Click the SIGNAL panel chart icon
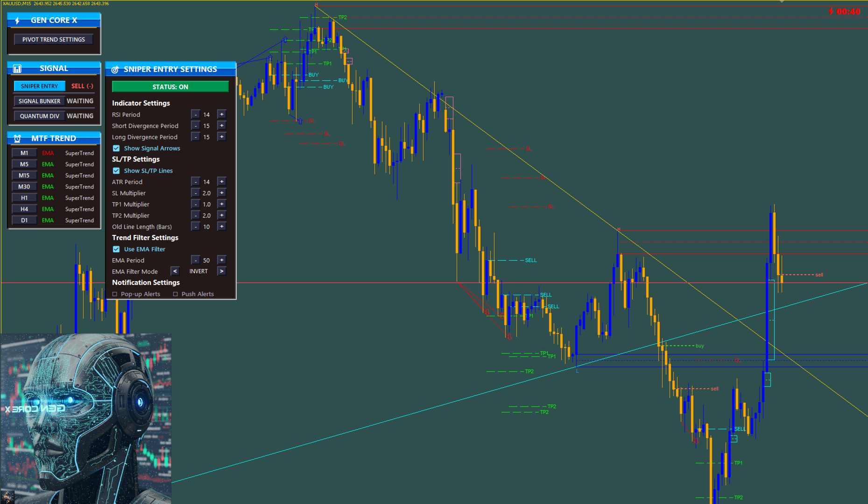The width and height of the screenshot is (868, 504). (x=17, y=69)
